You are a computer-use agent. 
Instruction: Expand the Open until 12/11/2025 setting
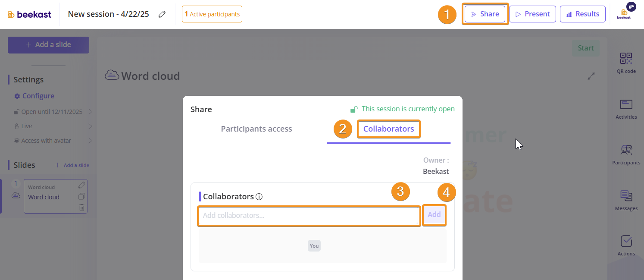point(91,112)
